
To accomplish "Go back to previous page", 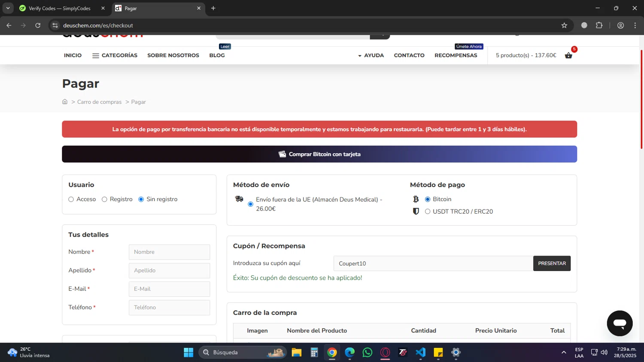I will point(9,25).
